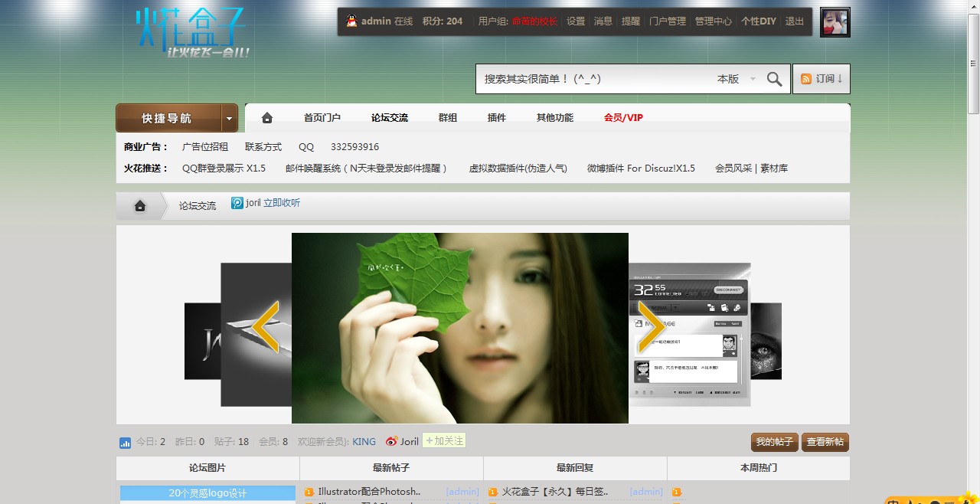The height and width of the screenshot is (504, 980).
Task: Click the magnifier search icon
Action: [x=775, y=79]
